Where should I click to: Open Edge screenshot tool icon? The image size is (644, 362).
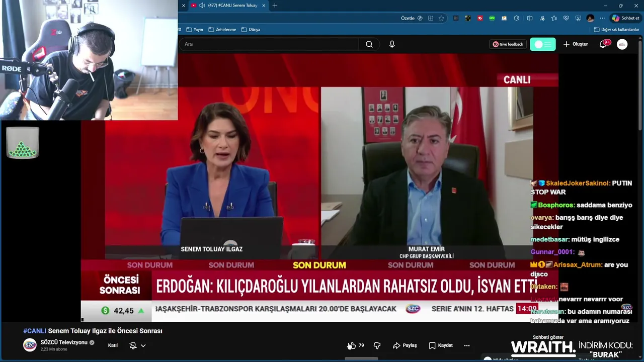coord(578,18)
